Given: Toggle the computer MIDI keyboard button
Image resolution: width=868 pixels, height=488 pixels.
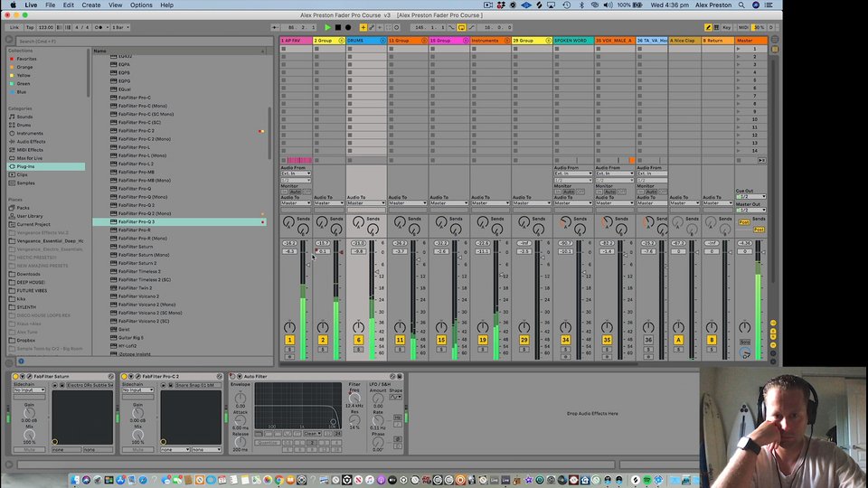Looking at the screenshot, I should coord(716,27).
